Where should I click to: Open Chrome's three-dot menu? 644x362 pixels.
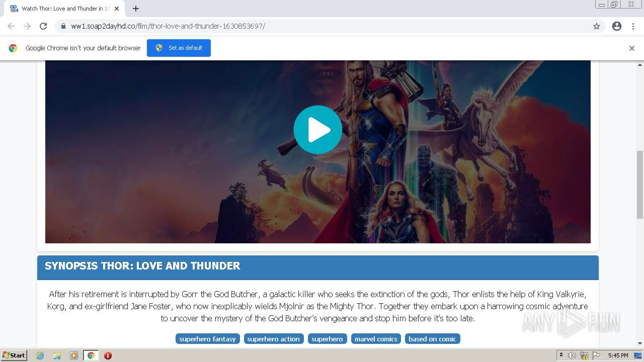(x=633, y=26)
